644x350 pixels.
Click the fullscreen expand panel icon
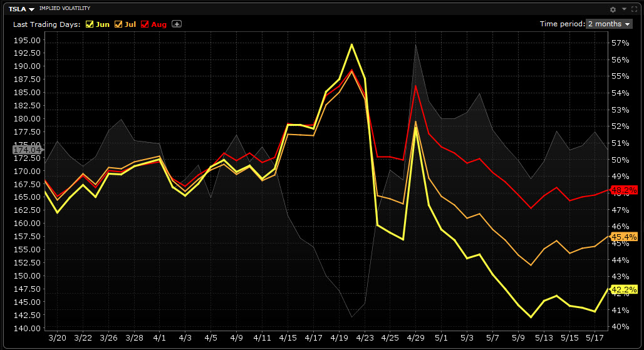tap(635, 9)
